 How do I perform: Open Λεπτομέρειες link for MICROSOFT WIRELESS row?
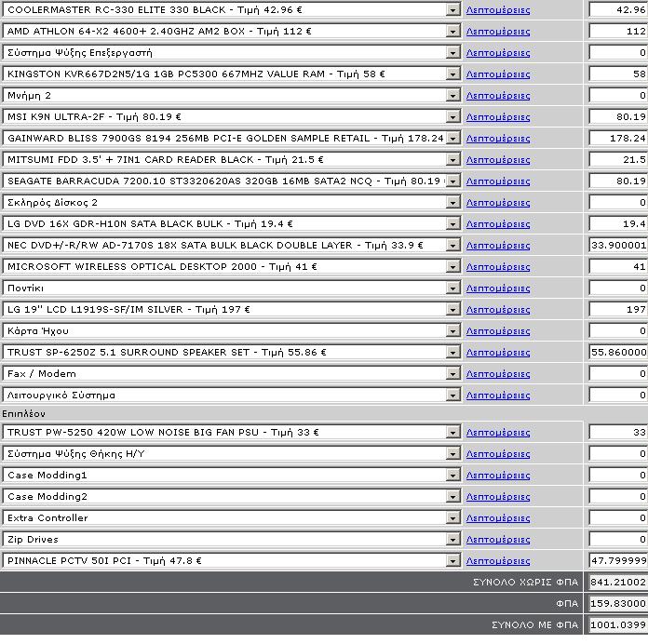pyautogui.click(x=498, y=267)
